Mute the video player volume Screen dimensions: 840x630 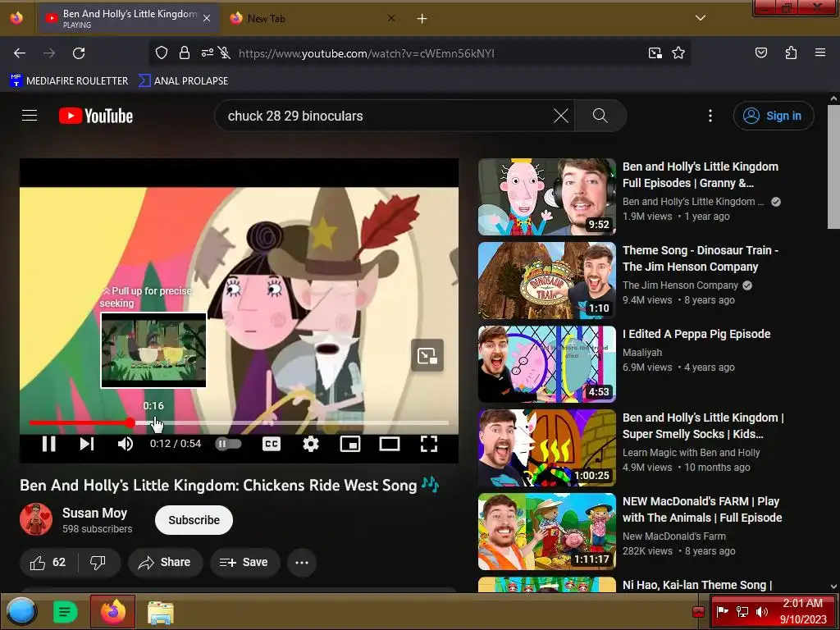click(125, 444)
